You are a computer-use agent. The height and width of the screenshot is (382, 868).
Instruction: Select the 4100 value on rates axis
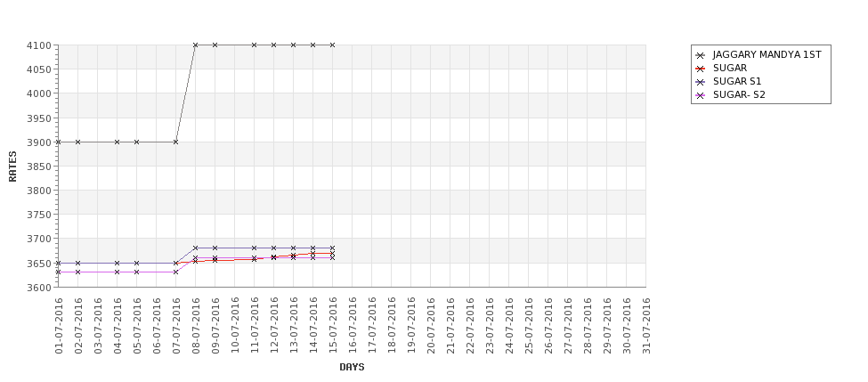[40, 45]
